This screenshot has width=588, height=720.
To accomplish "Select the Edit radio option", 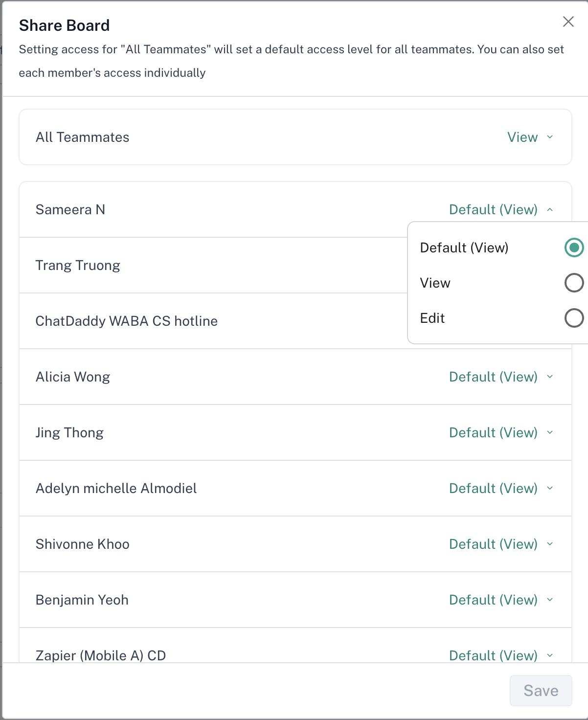I will [x=574, y=318].
